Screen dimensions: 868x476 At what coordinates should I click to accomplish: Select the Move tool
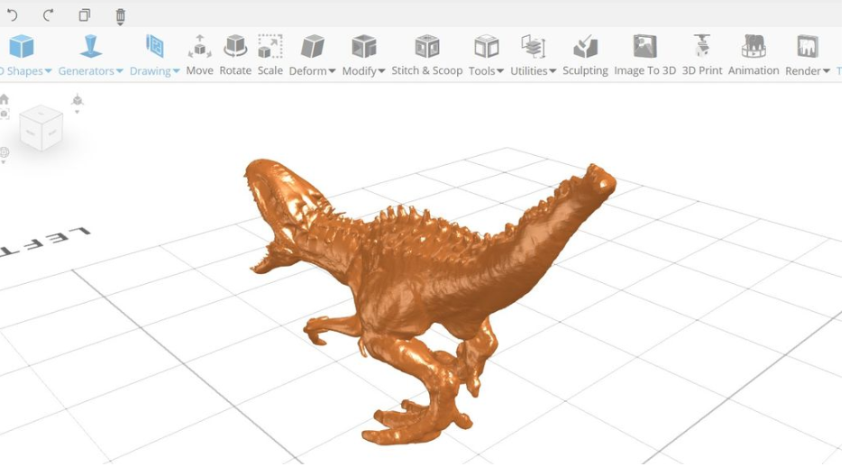point(199,55)
